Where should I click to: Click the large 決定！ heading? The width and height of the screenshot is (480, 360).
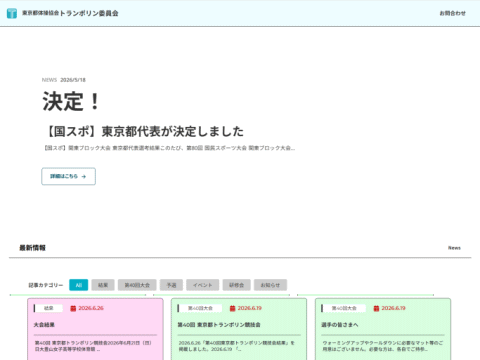pos(71,101)
